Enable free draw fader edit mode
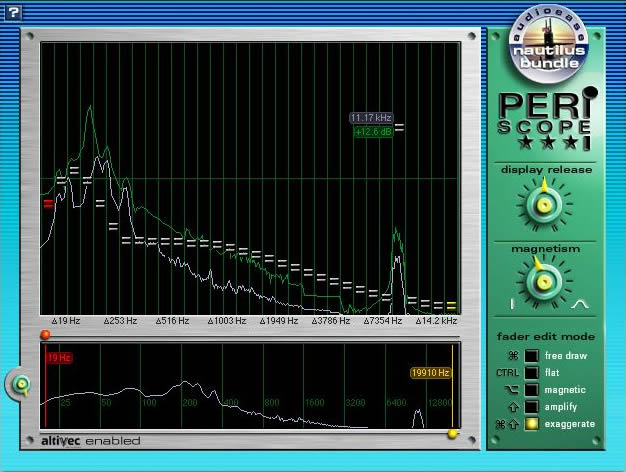This screenshot has height=472, width=626. 533,355
